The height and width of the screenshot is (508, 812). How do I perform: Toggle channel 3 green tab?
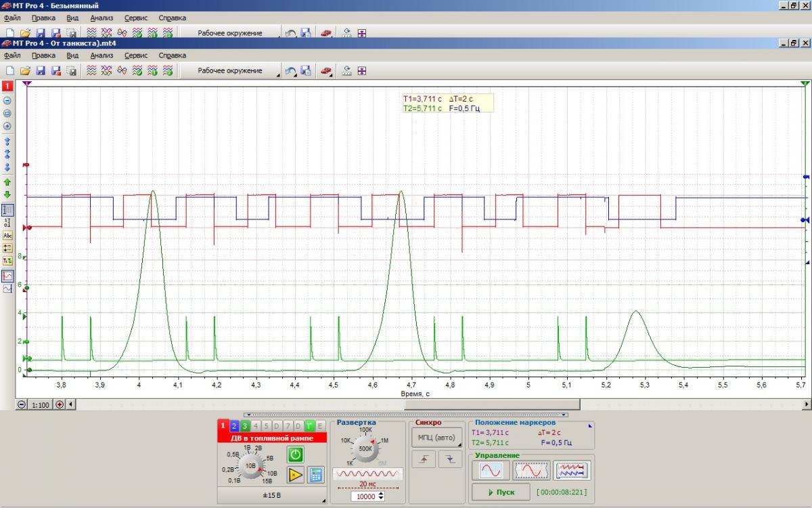point(245,425)
